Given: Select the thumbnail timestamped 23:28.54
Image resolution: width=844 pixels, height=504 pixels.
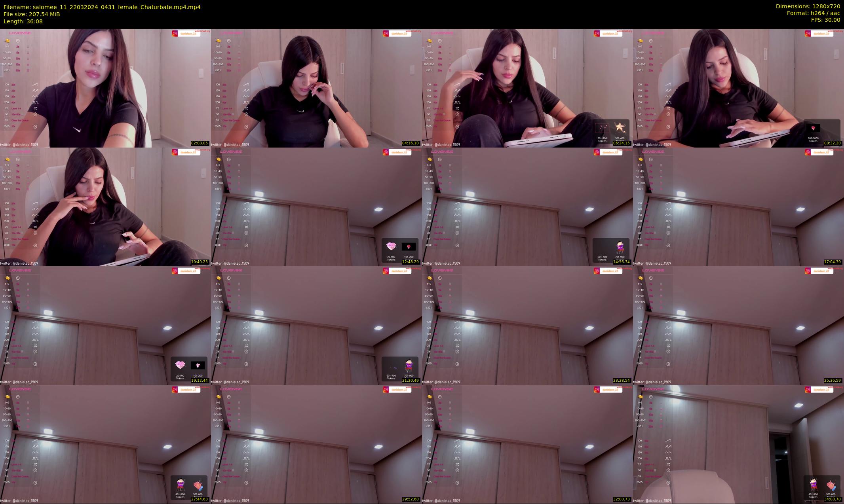Looking at the screenshot, I should (527, 325).
